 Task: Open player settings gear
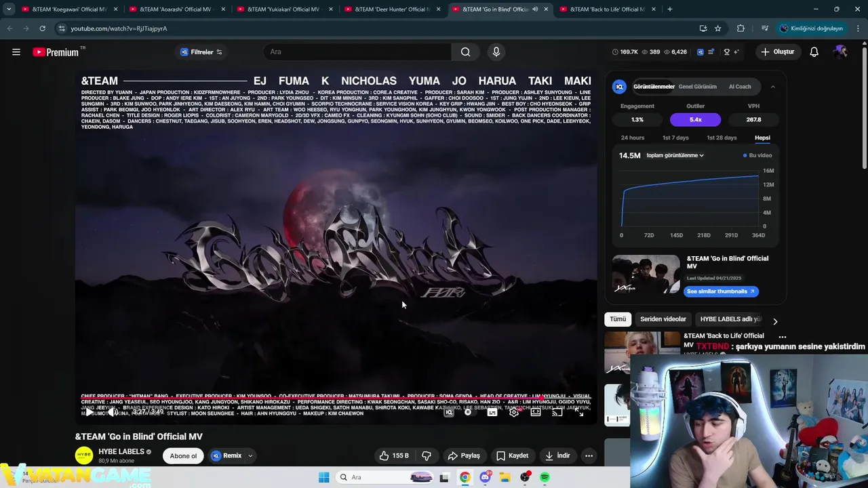pos(514,412)
